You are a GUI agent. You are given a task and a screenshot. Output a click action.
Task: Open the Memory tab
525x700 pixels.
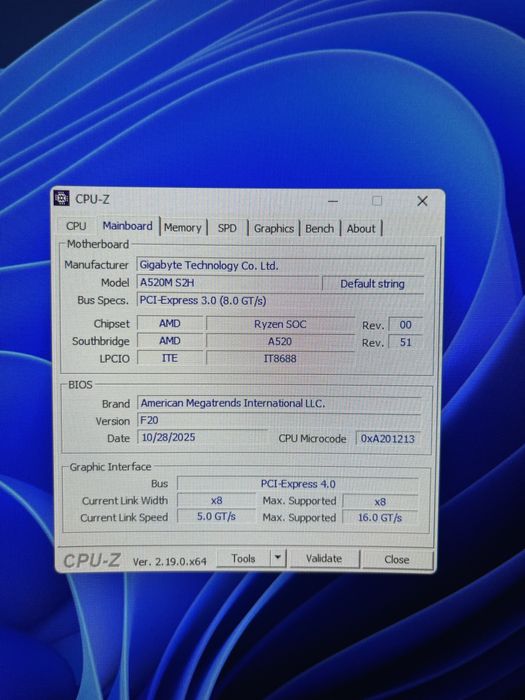click(x=183, y=228)
